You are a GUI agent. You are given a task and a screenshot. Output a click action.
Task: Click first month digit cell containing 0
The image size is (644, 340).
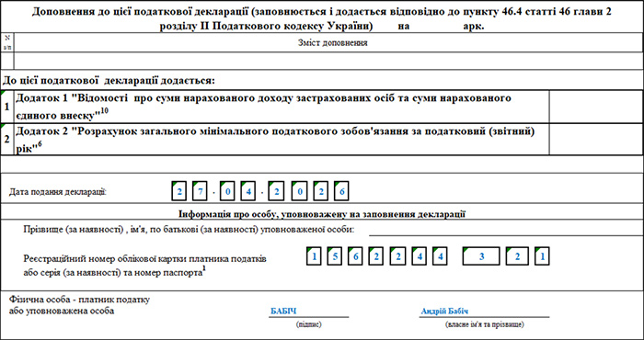[227, 191]
